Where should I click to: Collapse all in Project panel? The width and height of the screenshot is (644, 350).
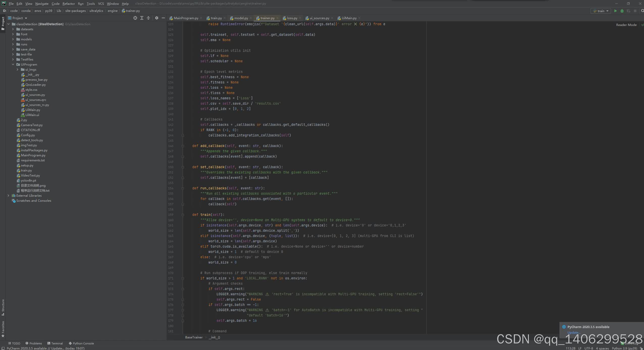click(x=148, y=18)
